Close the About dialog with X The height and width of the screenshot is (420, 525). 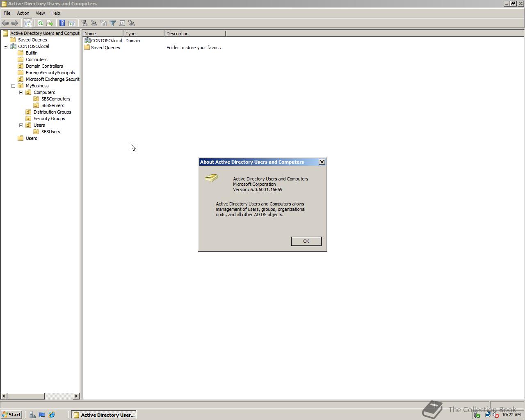point(322,162)
